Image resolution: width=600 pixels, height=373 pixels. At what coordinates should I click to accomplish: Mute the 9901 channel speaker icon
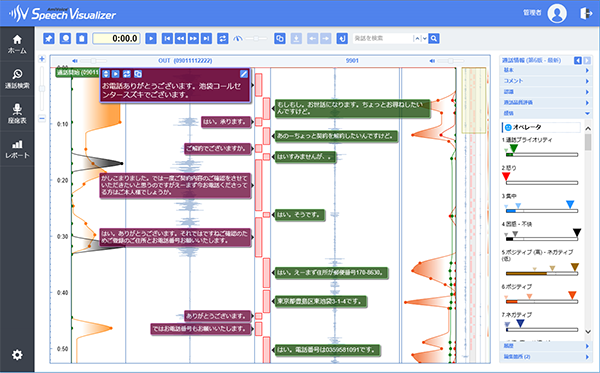pos(432,61)
